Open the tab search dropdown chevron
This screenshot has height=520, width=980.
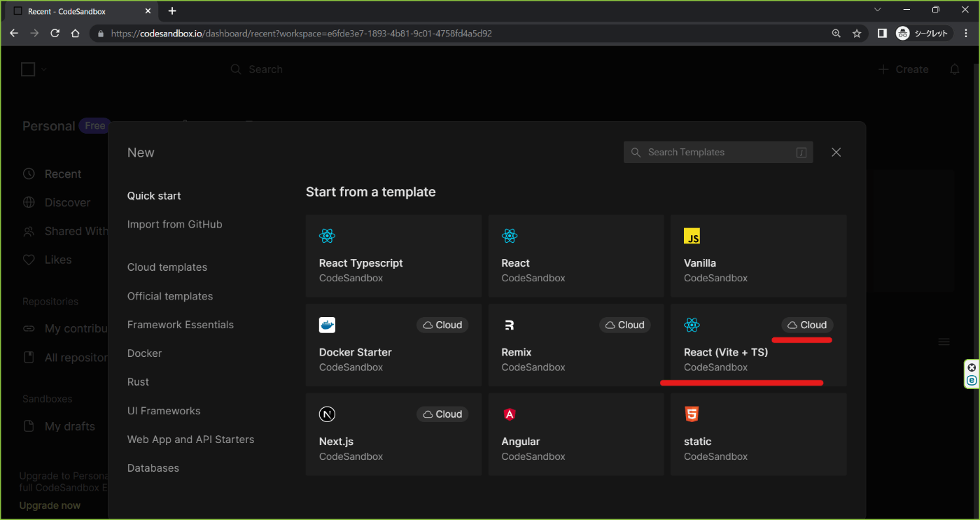878,10
